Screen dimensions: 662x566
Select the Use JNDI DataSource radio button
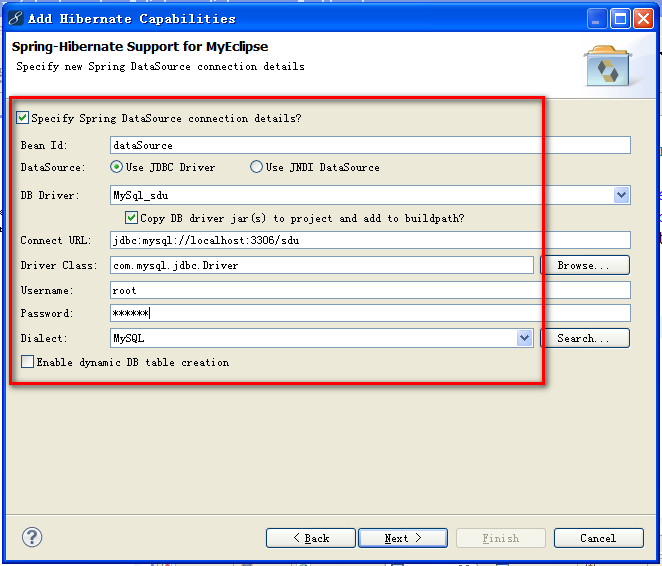pyautogui.click(x=256, y=167)
